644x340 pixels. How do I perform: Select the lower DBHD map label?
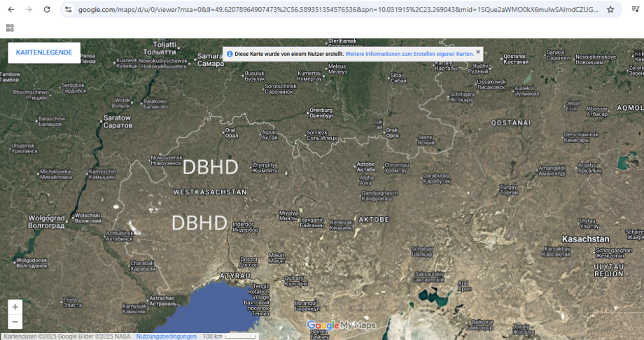[199, 223]
